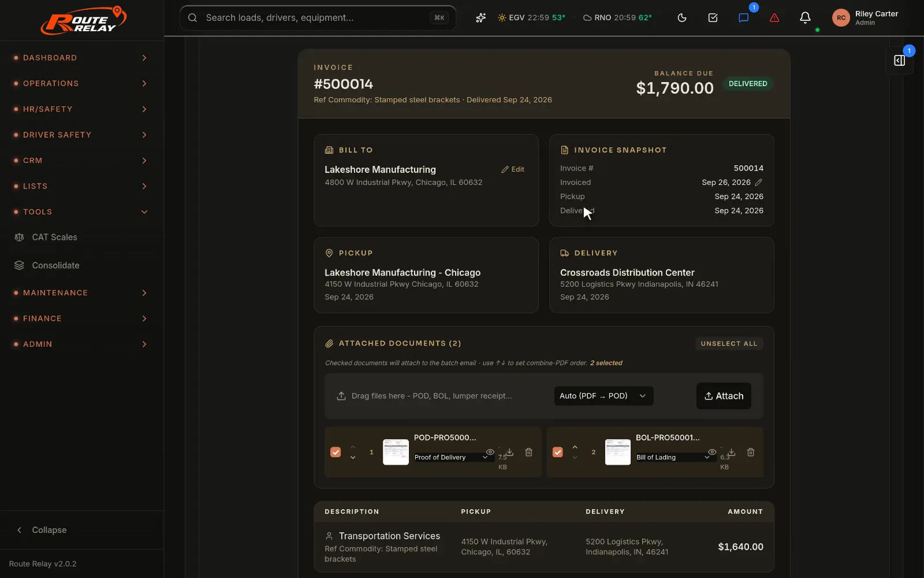Click the Attach button
Screen dimensions: 924x578
pos(724,396)
